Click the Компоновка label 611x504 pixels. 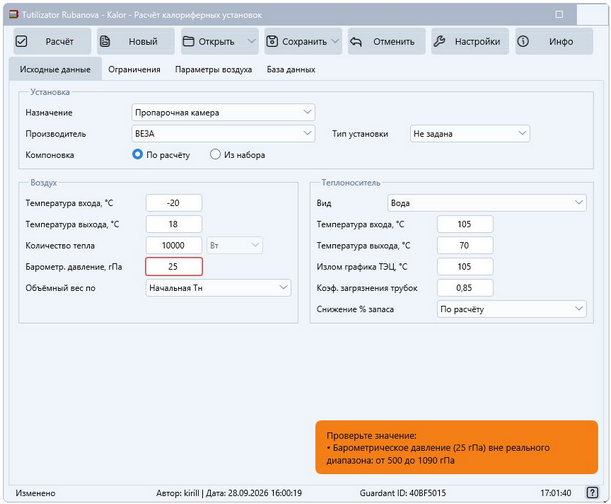tap(49, 155)
